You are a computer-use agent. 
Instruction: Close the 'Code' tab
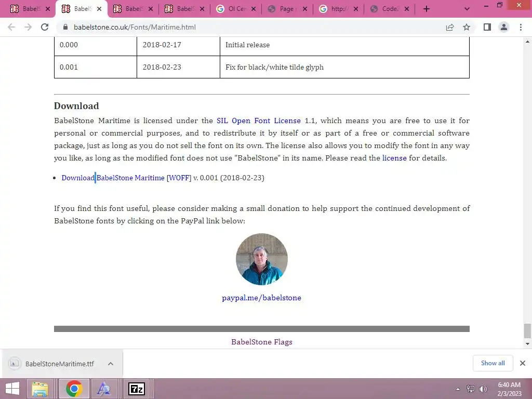click(x=407, y=9)
